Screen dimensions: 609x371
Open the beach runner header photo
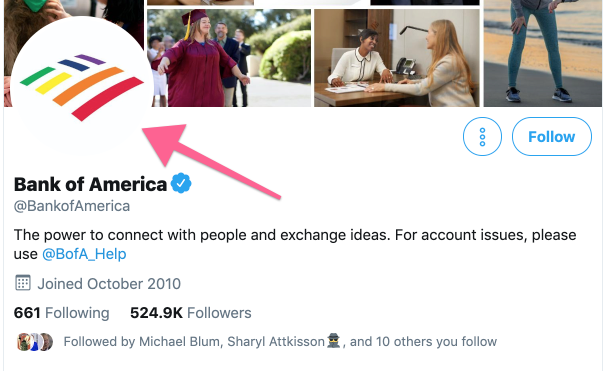tap(543, 53)
